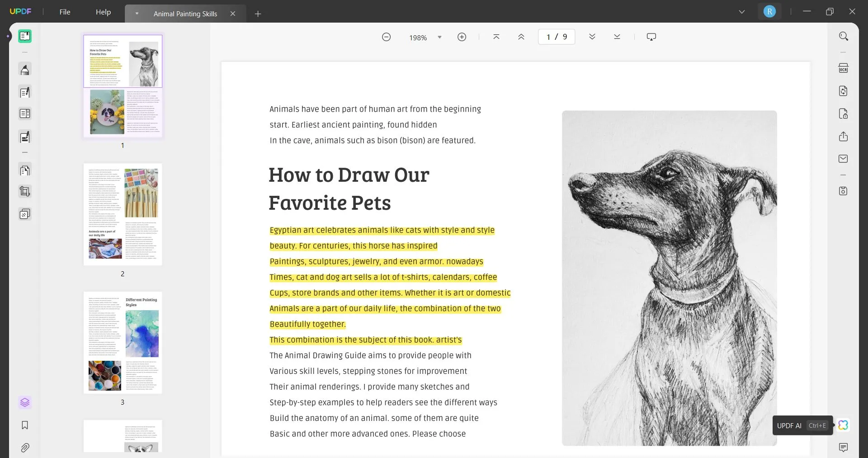The height and width of the screenshot is (458, 868).
Task: Open the share document icon
Action: click(843, 137)
